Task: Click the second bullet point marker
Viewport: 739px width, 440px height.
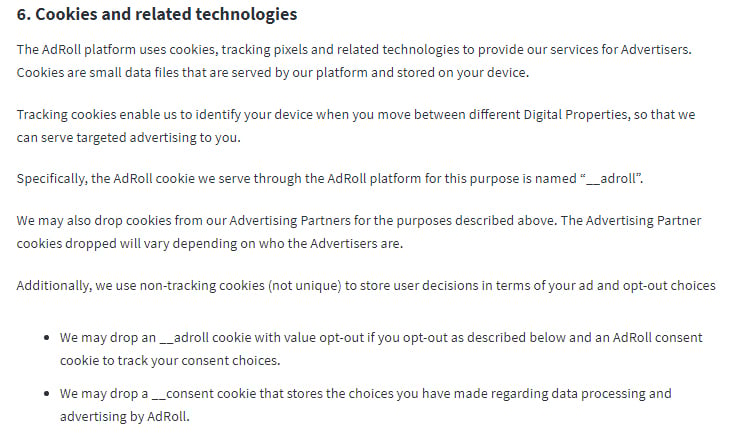Action: pos(46,394)
